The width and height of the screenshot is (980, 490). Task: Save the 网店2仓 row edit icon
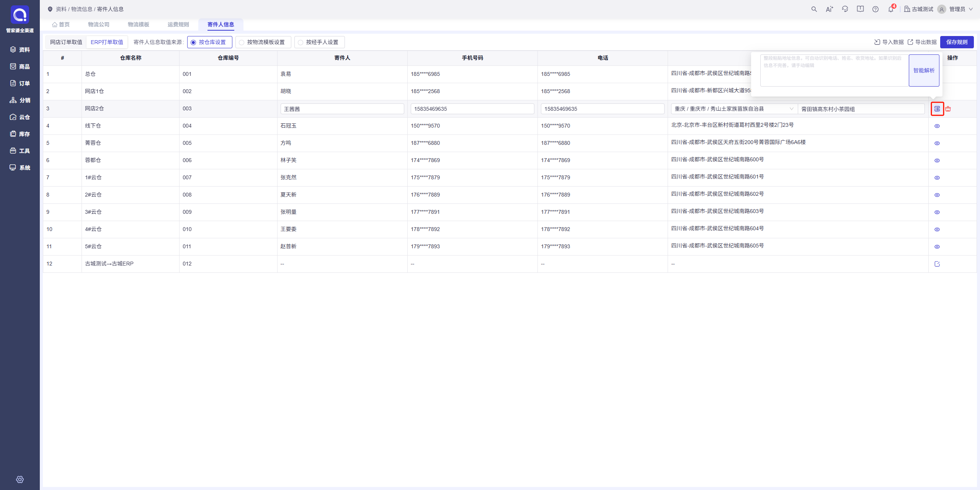(x=937, y=109)
